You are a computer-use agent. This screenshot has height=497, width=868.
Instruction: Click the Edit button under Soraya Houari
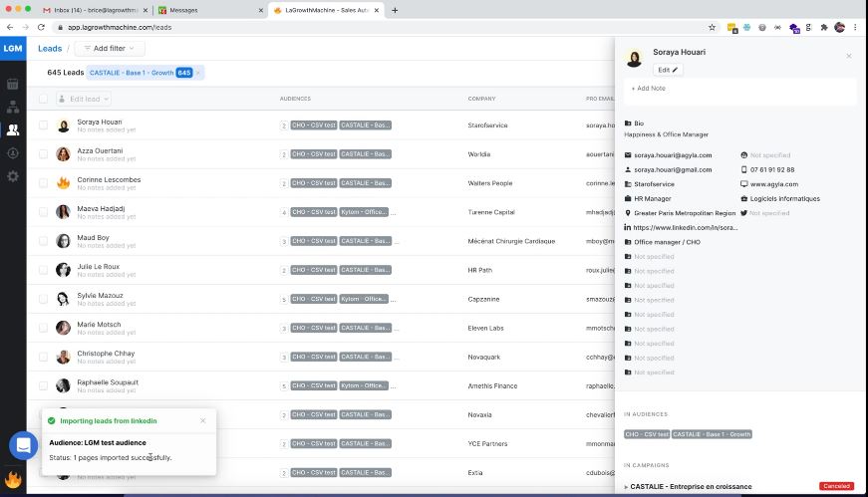(x=668, y=70)
